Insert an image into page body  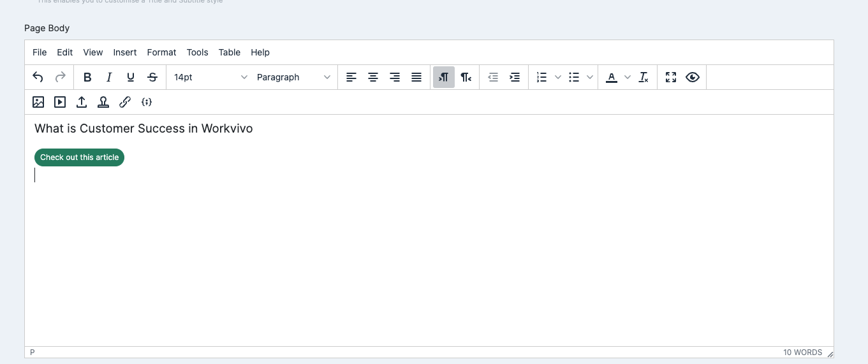(x=38, y=102)
